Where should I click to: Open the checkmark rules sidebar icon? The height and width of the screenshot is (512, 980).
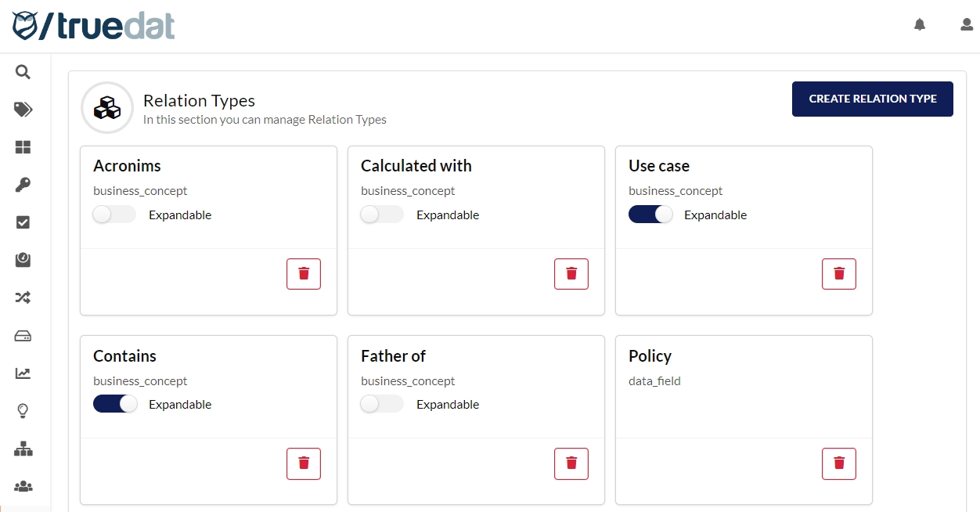pyautogui.click(x=23, y=222)
